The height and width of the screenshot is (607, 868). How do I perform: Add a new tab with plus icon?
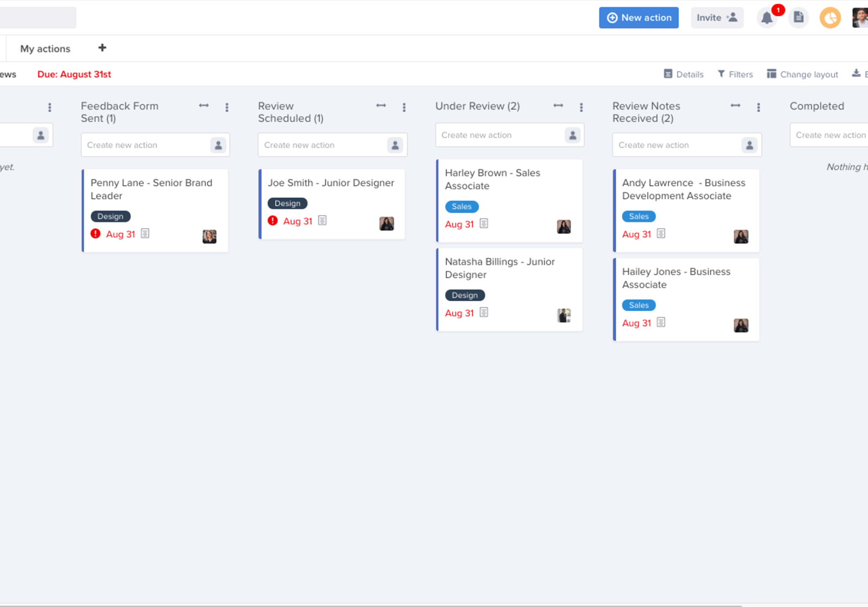point(102,48)
